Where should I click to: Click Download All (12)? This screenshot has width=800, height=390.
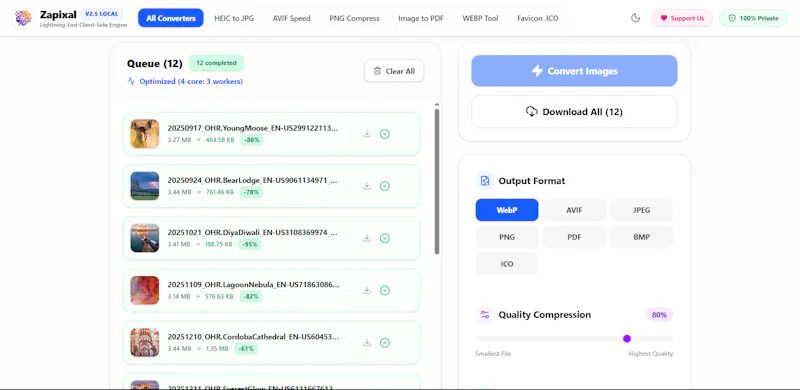tap(574, 111)
